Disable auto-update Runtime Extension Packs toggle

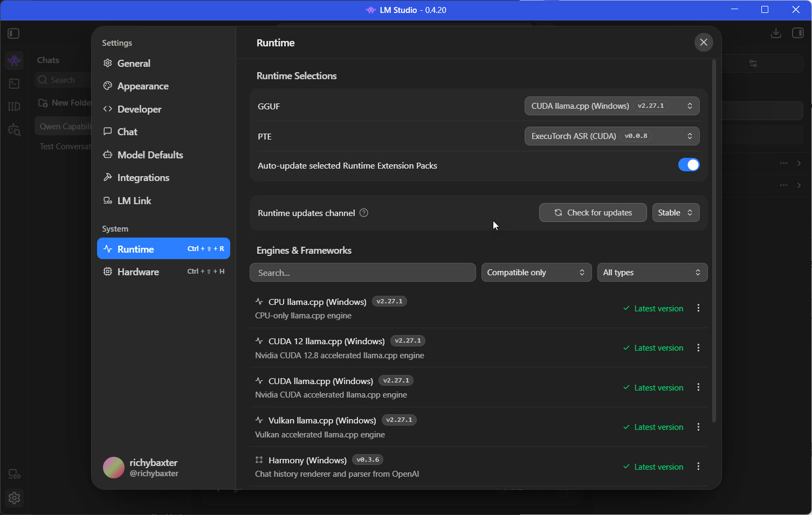(x=689, y=165)
